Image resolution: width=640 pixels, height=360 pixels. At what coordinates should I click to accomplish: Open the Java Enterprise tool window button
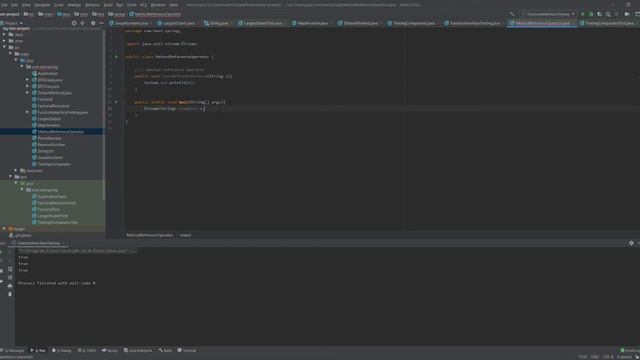138,350
